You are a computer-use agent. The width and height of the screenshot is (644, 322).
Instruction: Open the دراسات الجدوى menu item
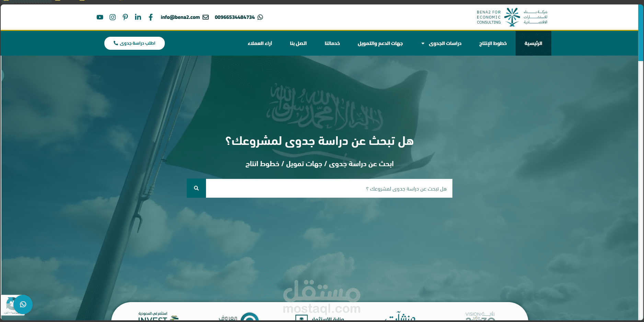coord(445,43)
